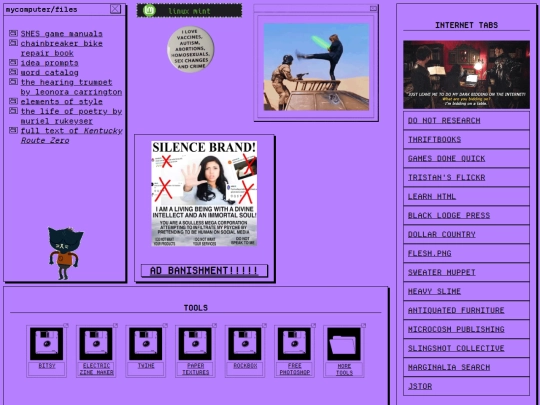Open the MARGINALIA SEARCH link
This screenshot has height=405, width=540.
pyautogui.click(x=466, y=367)
